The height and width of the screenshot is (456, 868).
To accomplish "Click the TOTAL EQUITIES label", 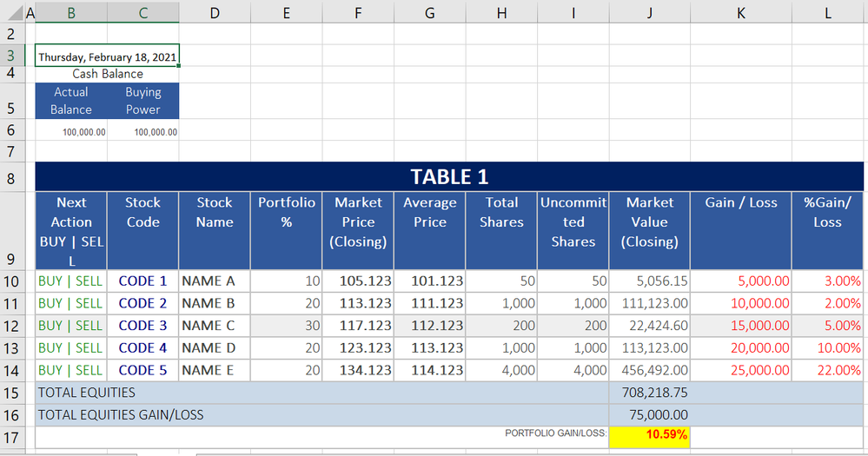I will click(x=86, y=393).
